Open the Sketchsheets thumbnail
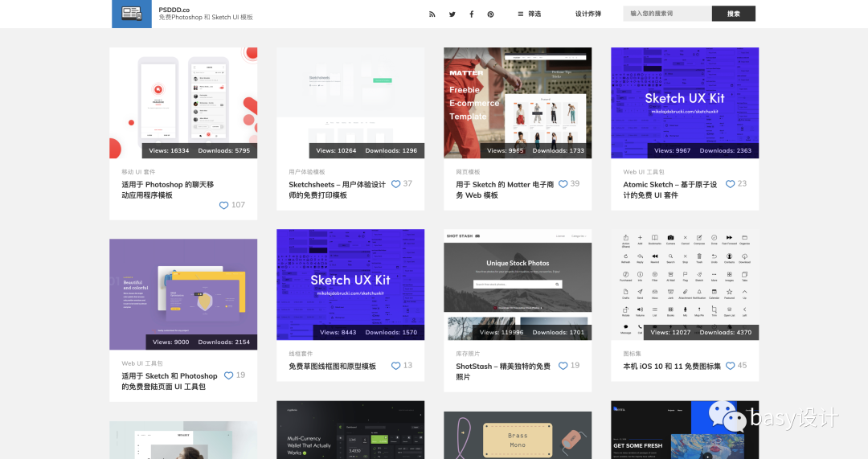The height and width of the screenshot is (459, 868). pyautogui.click(x=350, y=102)
